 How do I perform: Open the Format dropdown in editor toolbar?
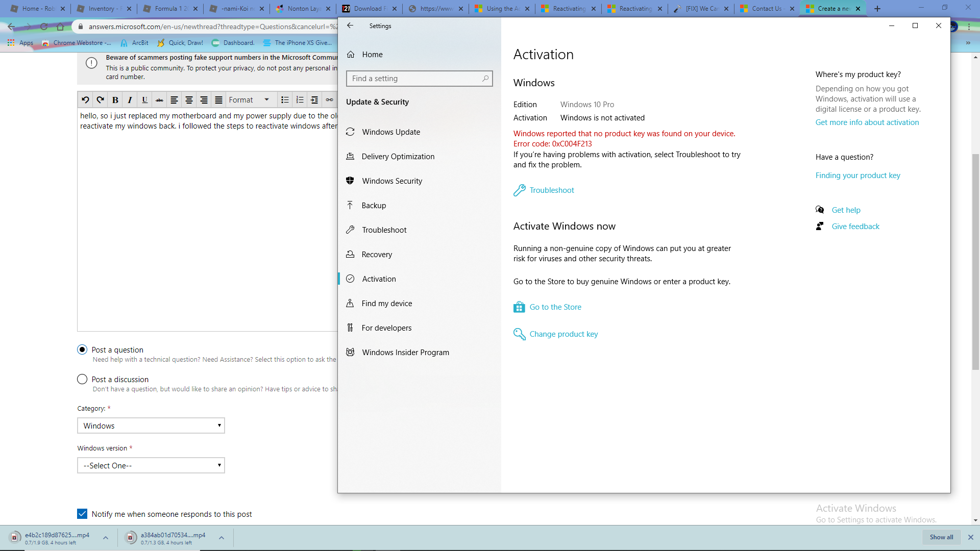(x=249, y=100)
